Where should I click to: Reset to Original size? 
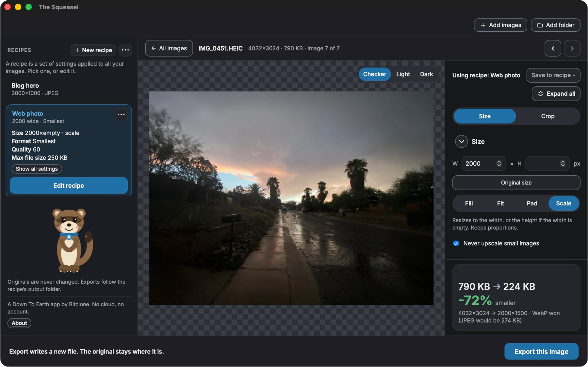[x=516, y=183]
